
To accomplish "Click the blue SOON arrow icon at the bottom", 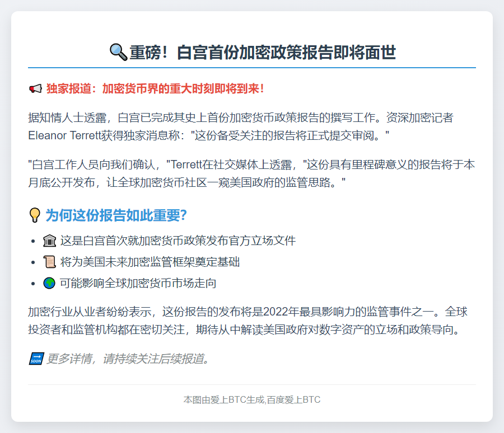I will tap(35, 358).
